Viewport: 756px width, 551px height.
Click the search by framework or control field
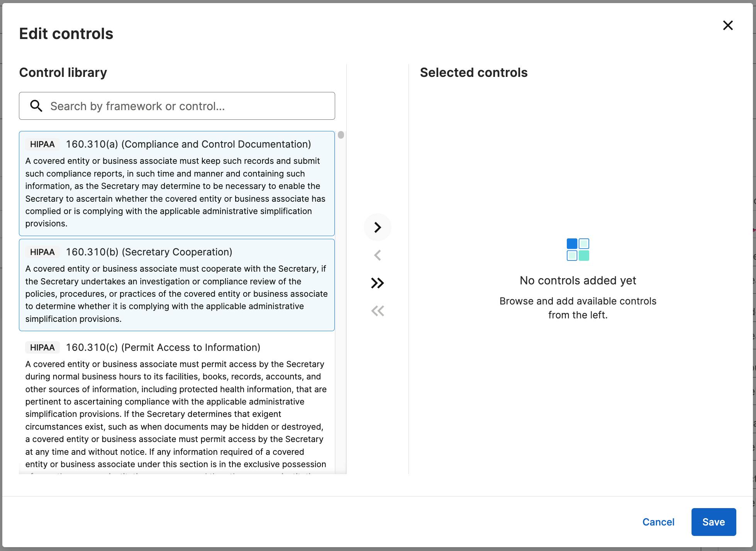point(189,106)
